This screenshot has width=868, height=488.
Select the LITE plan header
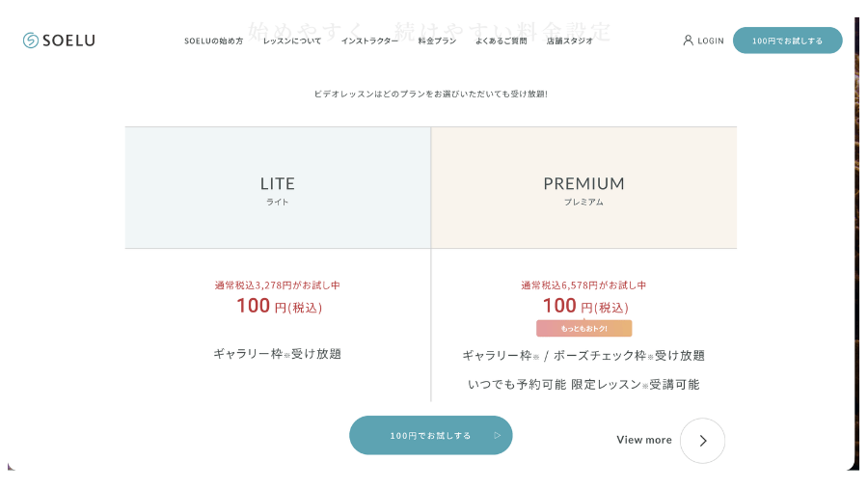point(278,188)
